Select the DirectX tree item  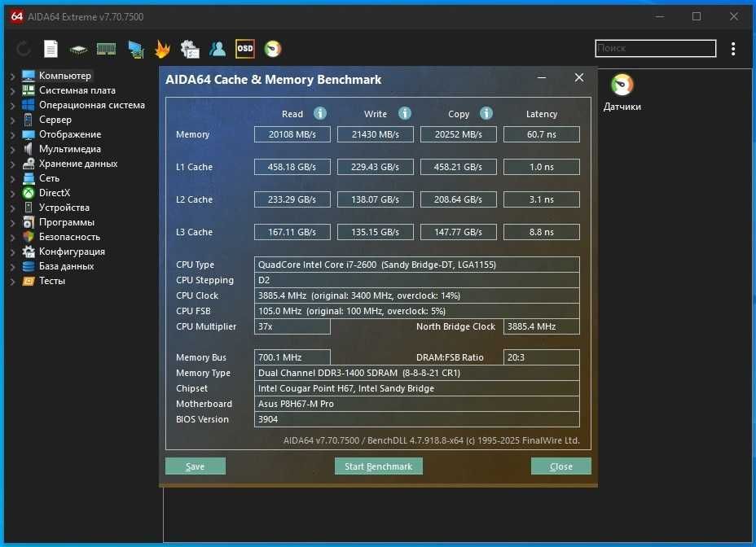55,193
